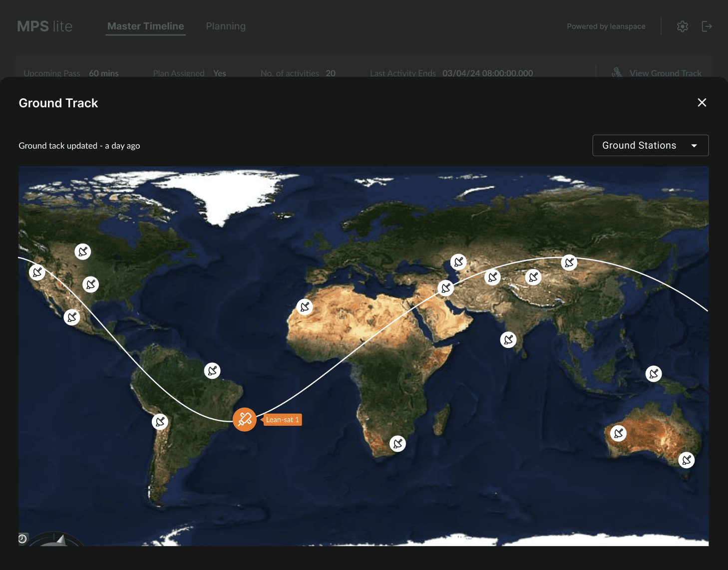Click the ground station marker in Mexico

72,317
